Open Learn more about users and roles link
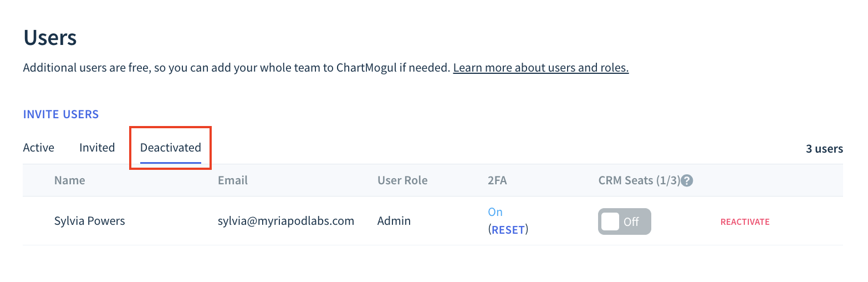 (x=541, y=68)
